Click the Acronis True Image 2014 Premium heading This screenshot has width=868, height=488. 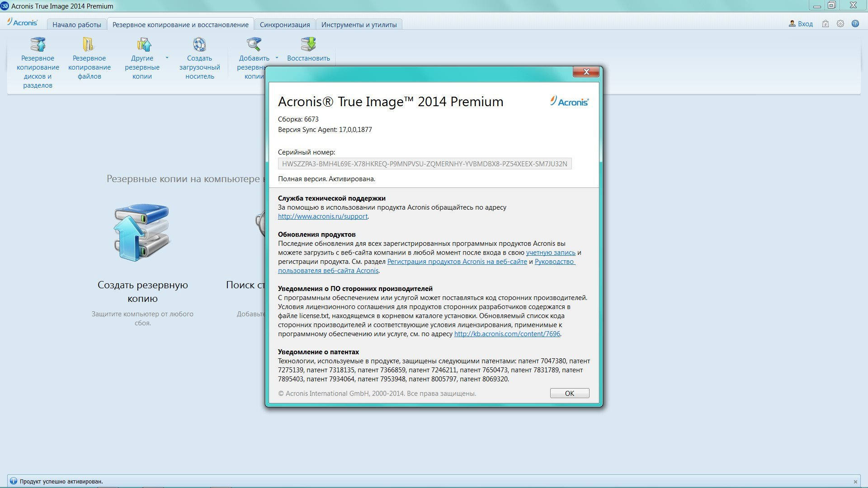[x=391, y=102]
